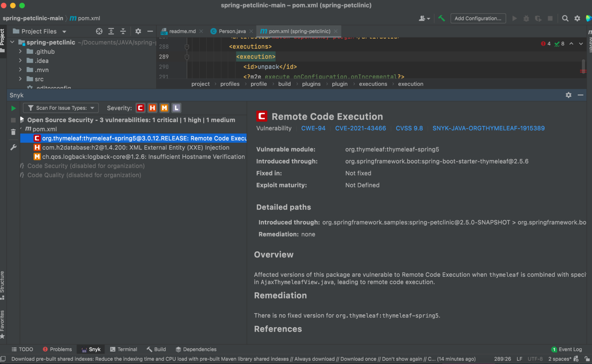This screenshot has height=364, width=592.
Task: Open Project Files view dropdown
Action: [x=64, y=31]
